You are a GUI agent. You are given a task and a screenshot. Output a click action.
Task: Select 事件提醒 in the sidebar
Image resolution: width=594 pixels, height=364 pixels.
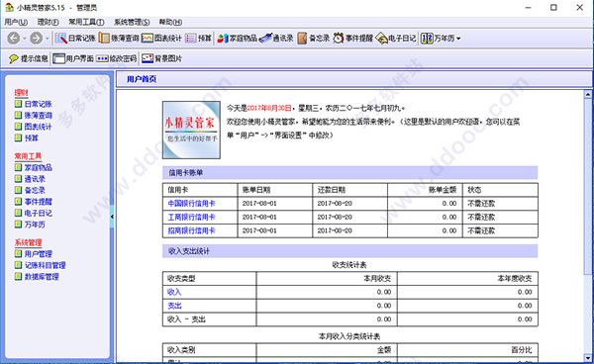[x=38, y=202]
